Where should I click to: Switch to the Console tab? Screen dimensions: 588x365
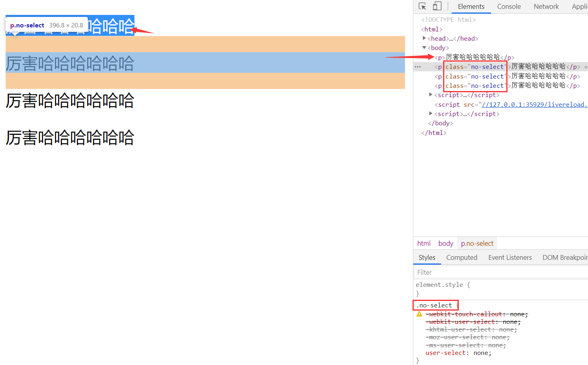point(509,6)
